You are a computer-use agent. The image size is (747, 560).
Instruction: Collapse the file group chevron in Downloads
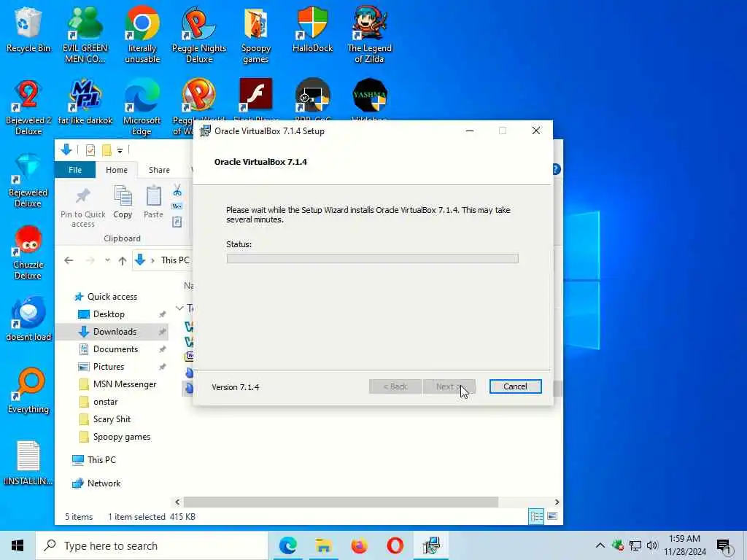click(179, 308)
